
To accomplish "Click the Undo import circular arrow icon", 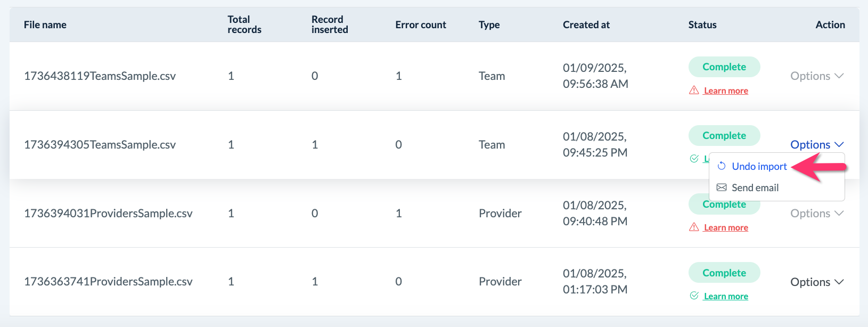I will pos(722,166).
